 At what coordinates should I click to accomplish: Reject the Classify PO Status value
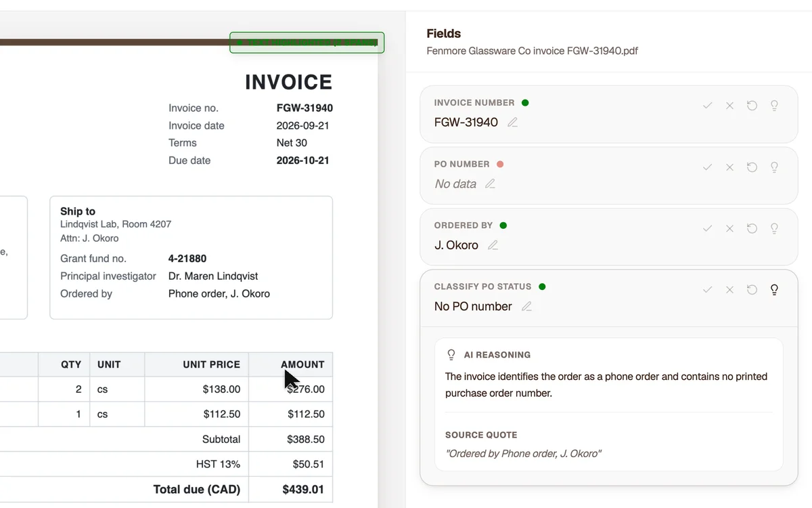(x=729, y=290)
